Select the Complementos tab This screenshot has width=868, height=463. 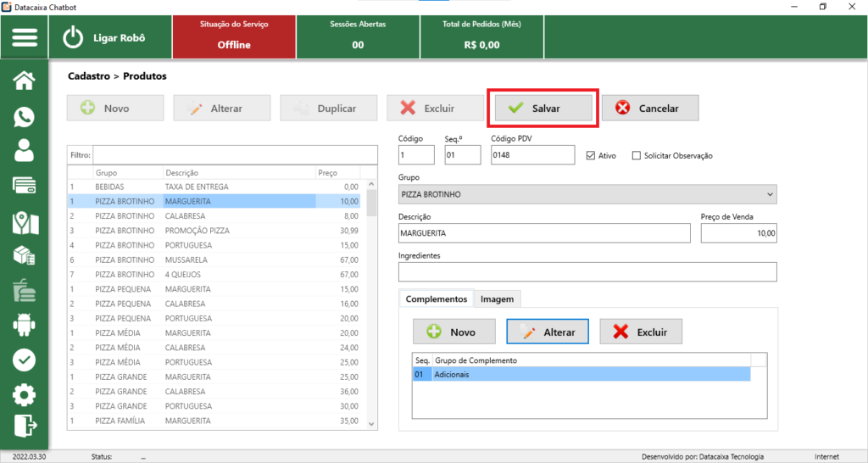(x=436, y=299)
